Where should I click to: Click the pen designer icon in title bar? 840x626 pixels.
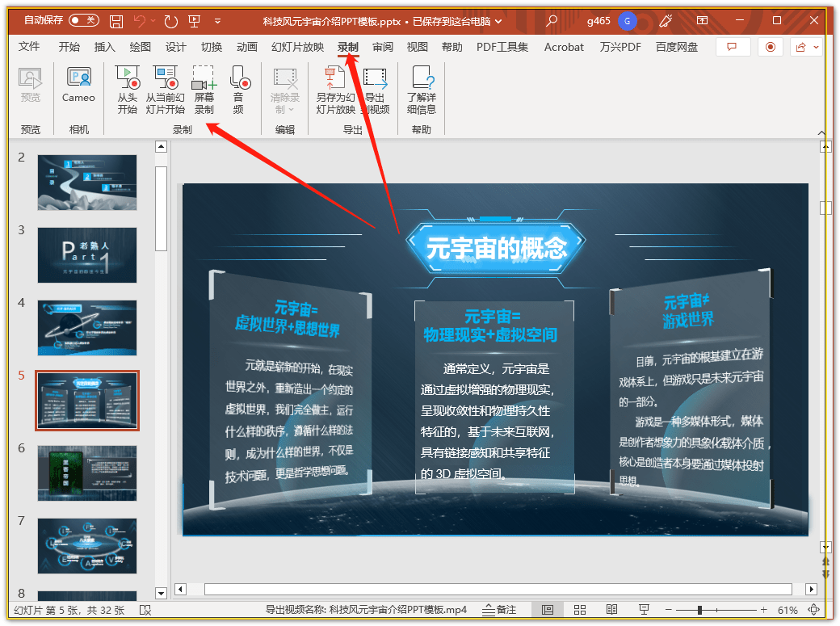pos(666,21)
